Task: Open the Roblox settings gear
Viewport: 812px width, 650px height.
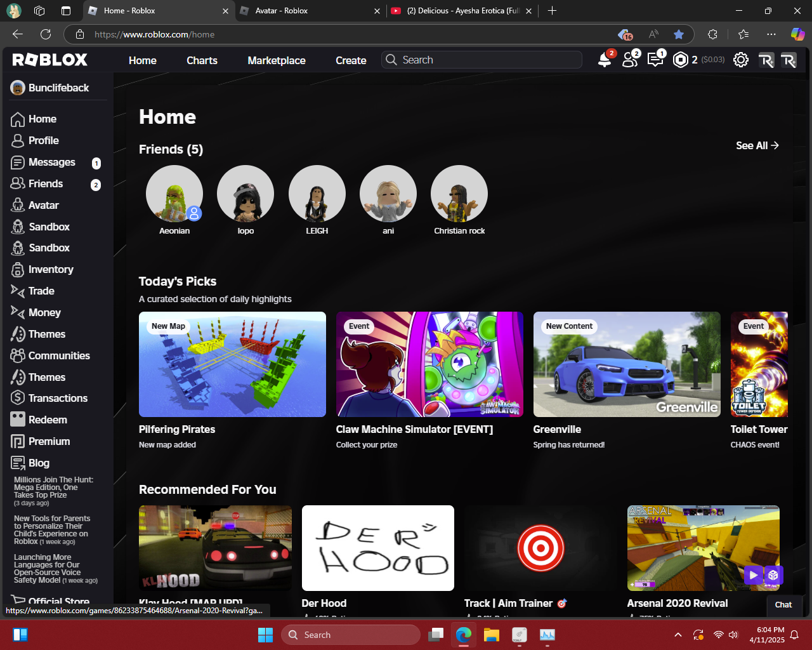Action: pos(741,60)
